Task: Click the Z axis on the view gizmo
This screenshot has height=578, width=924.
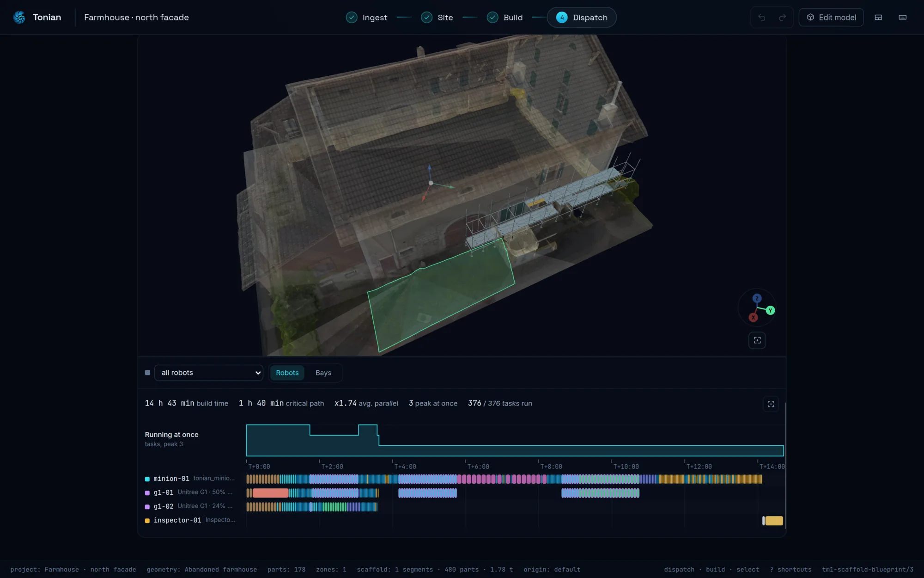Action: (757, 298)
